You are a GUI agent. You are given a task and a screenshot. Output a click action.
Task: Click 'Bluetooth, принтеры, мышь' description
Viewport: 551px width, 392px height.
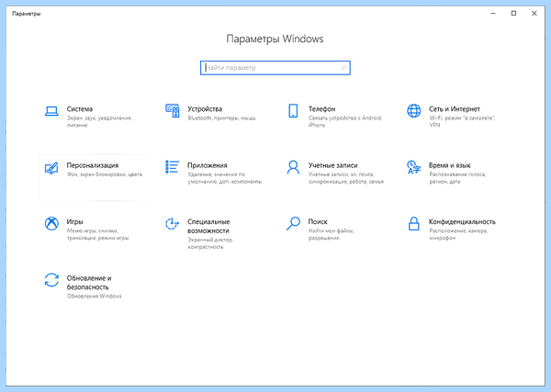[221, 118]
